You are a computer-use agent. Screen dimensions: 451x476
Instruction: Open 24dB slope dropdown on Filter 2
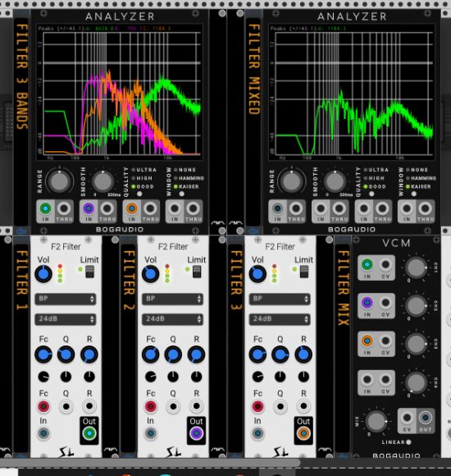172,319
